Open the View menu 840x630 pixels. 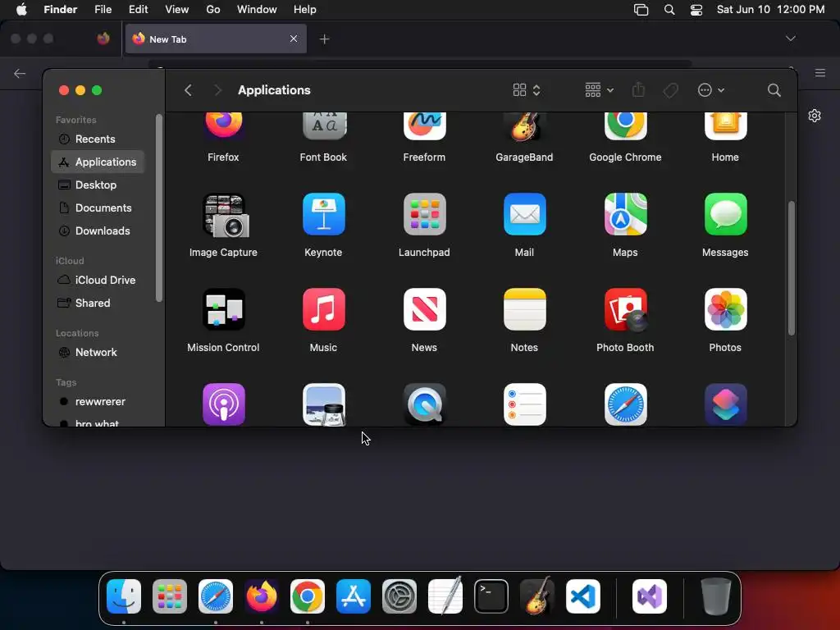177,10
